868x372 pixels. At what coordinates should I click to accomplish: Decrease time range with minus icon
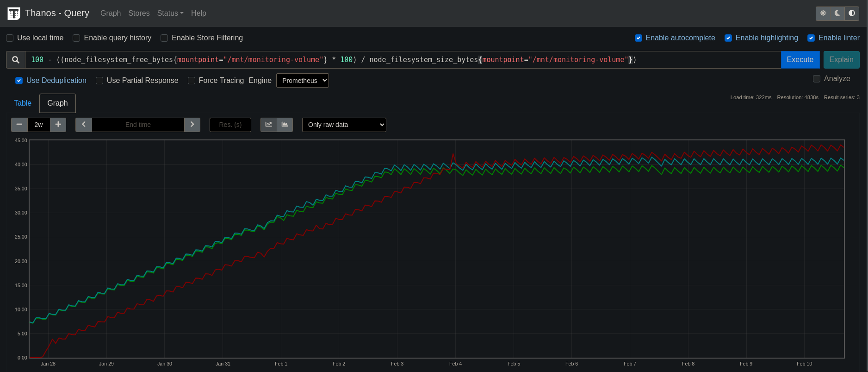click(19, 125)
